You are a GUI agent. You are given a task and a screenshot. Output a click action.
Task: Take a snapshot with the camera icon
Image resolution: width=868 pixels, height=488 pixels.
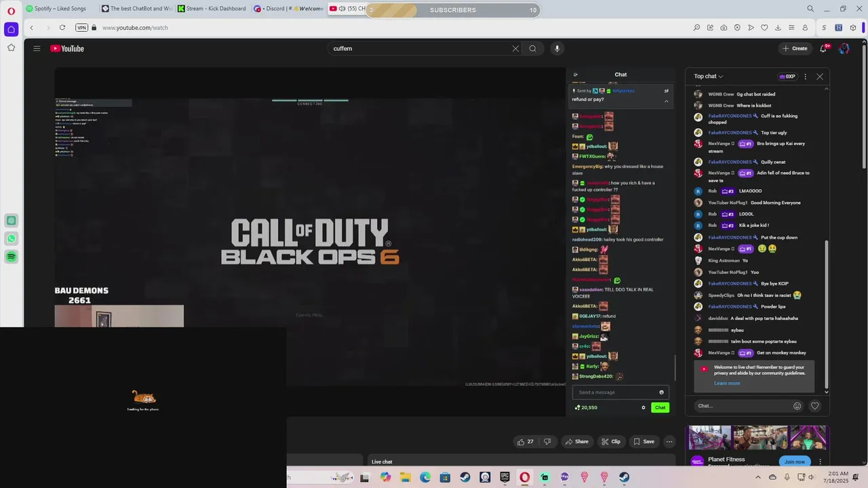tap(724, 28)
